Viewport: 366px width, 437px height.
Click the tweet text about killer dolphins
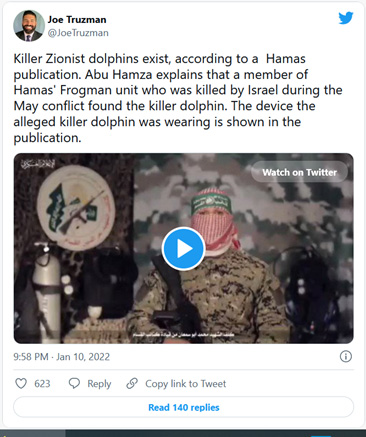[178, 98]
